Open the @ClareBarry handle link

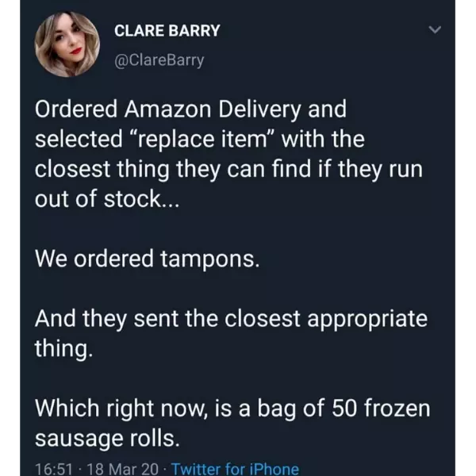click(159, 59)
